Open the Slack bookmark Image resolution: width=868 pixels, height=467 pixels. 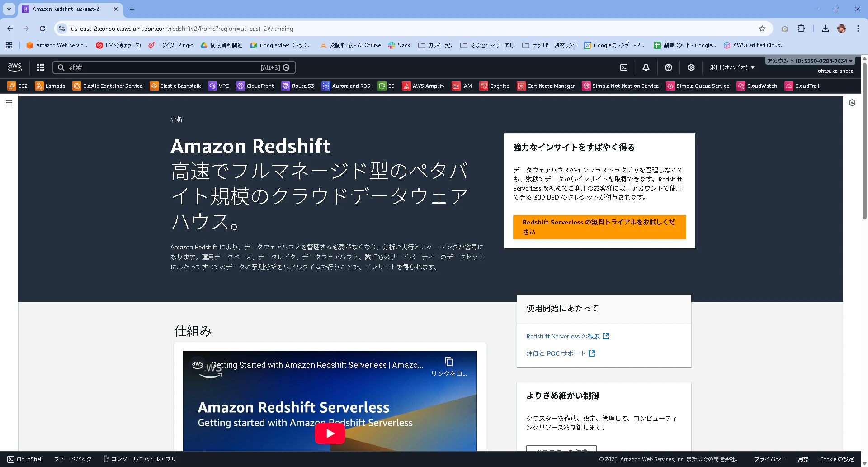pos(399,45)
